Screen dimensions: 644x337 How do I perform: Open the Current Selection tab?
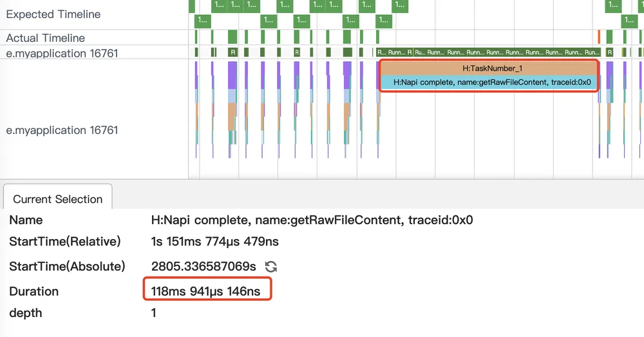57,199
